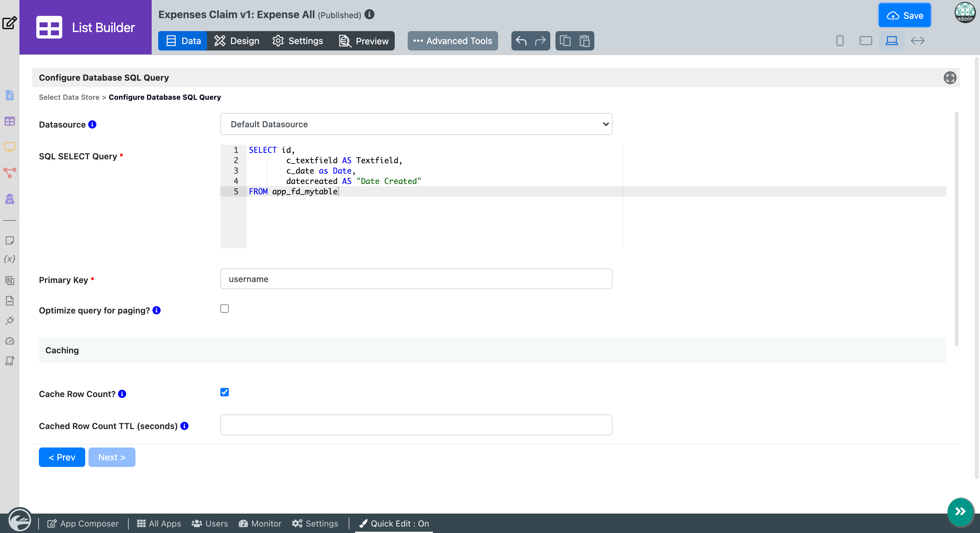Expand the Advanced Tools menu
The image size is (980, 533).
tap(452, 41)
